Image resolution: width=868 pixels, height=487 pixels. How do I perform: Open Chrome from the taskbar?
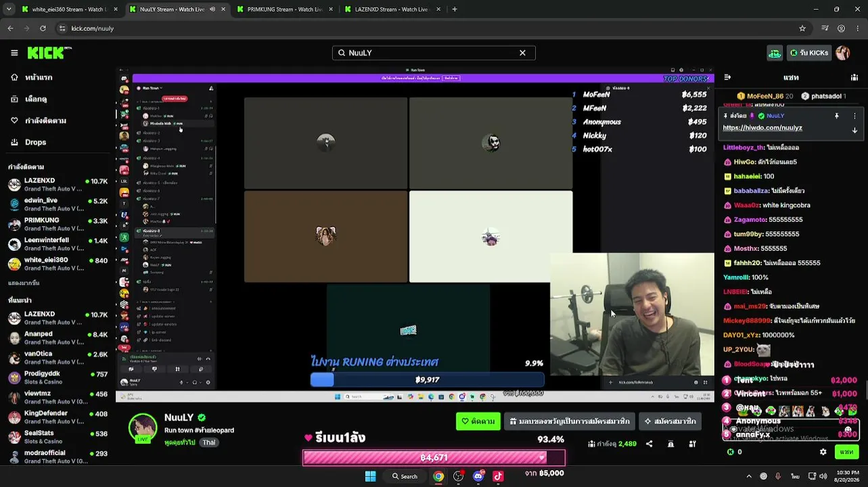coord(438,476)
